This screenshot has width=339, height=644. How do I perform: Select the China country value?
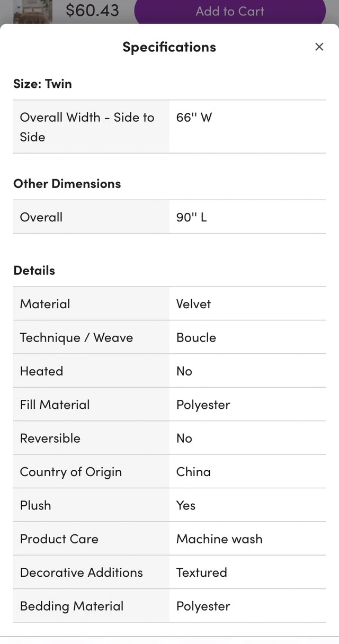point(193,472)
